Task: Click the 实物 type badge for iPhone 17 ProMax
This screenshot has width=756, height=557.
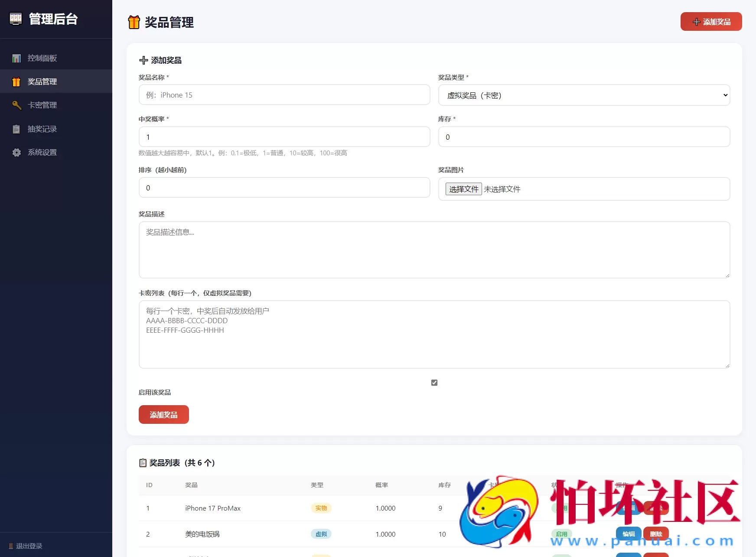Action: pyautogui.click(x=321, y=508)
